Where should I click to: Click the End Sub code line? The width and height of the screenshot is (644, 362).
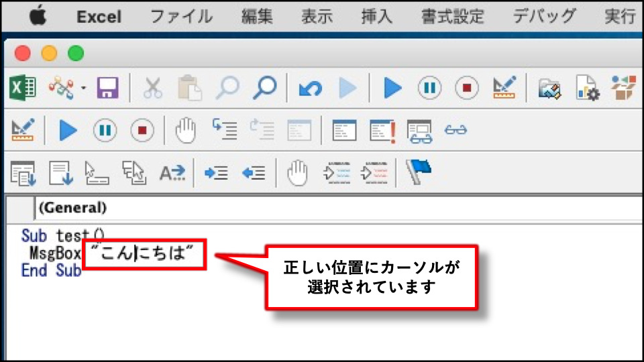coord(52,270)
